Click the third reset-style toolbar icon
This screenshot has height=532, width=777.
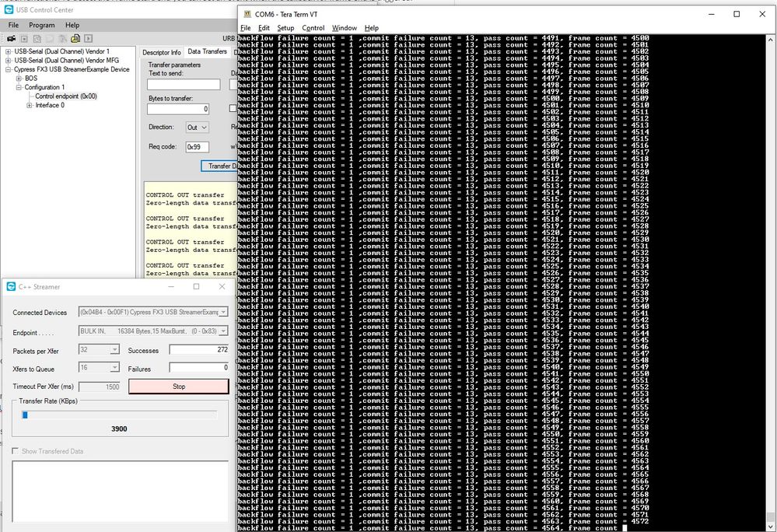pos(36,39)
